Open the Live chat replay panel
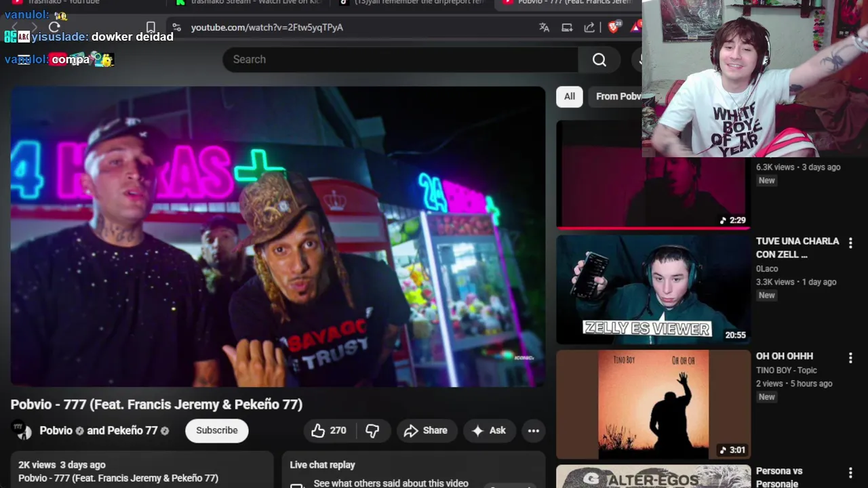Viewport: 868px width, 488px height. (414, 470)
